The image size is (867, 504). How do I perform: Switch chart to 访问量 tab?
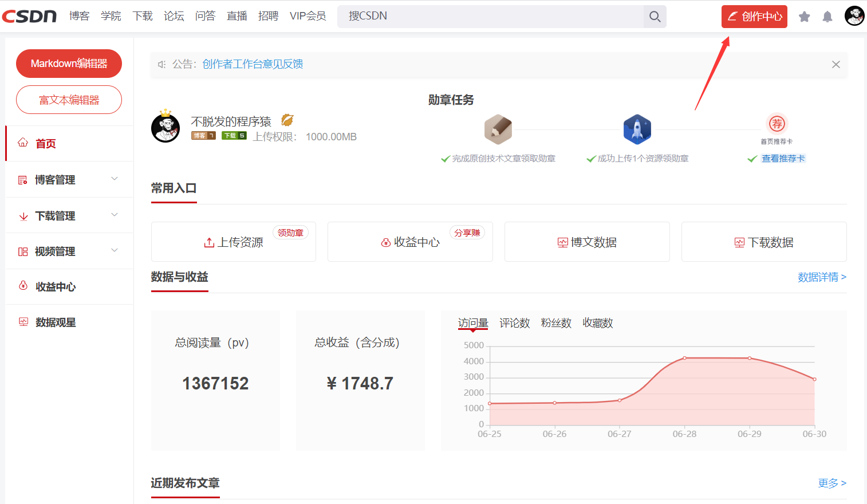click(473, 323)
